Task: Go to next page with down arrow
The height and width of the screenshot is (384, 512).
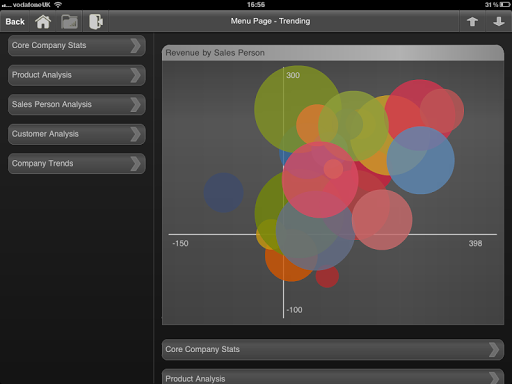Action: tap(499, 22)
